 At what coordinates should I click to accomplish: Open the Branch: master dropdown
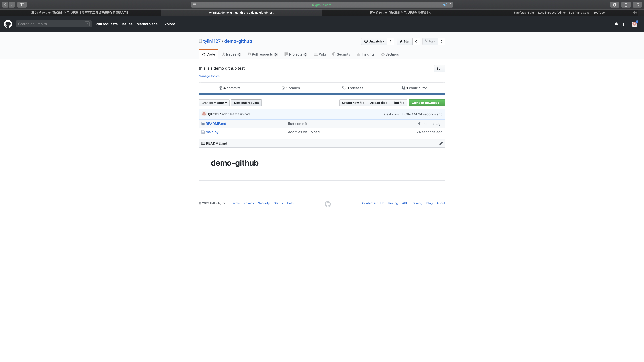tap(214, 103)
